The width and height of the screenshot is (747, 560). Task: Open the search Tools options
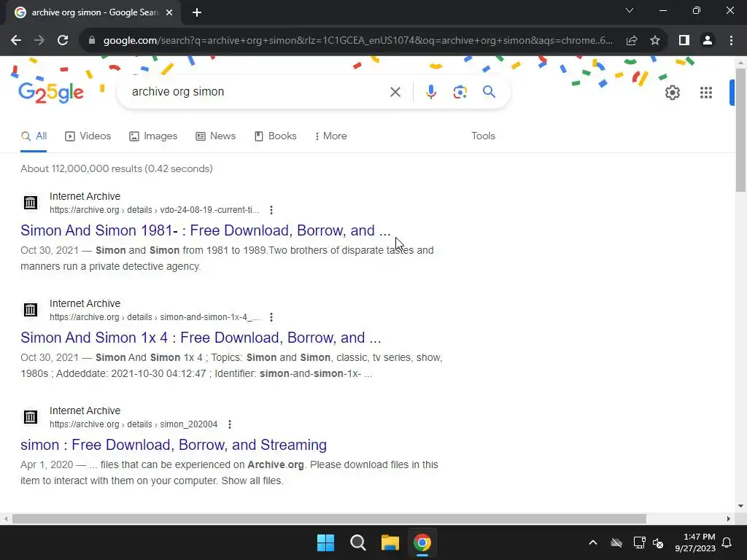pyautogui.click(x=483, y=136)
